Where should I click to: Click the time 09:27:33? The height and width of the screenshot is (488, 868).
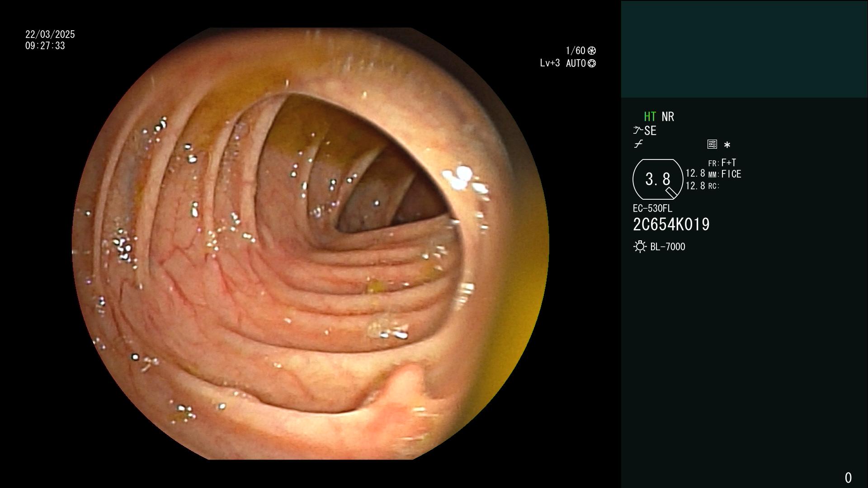pos(45,46)
